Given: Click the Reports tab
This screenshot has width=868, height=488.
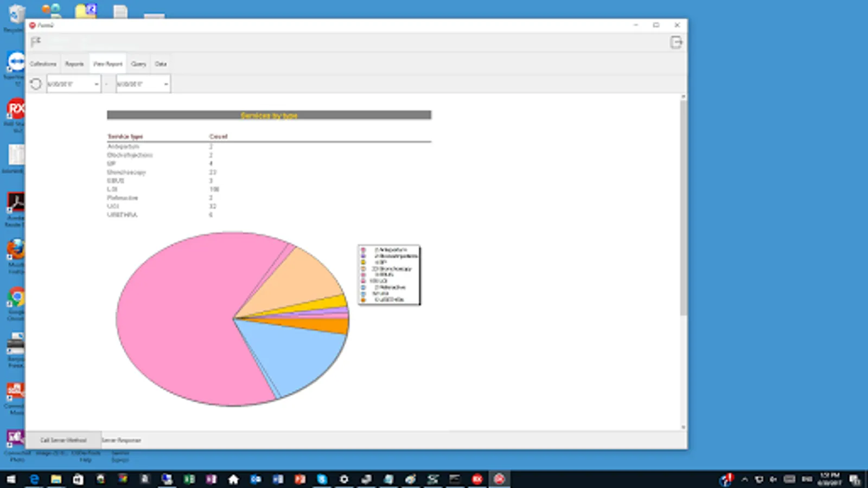Looking at the screenshot, I should click(x=74, y=63).
